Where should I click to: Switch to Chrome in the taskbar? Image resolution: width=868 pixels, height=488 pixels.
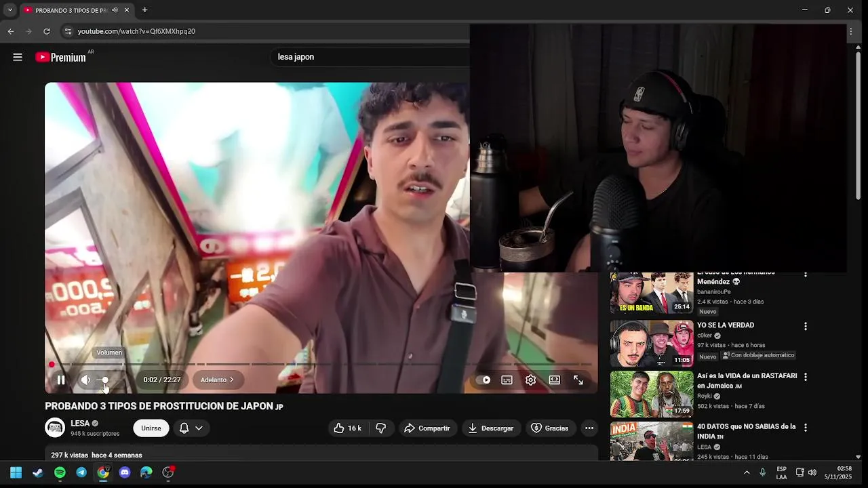pos(103,472)
